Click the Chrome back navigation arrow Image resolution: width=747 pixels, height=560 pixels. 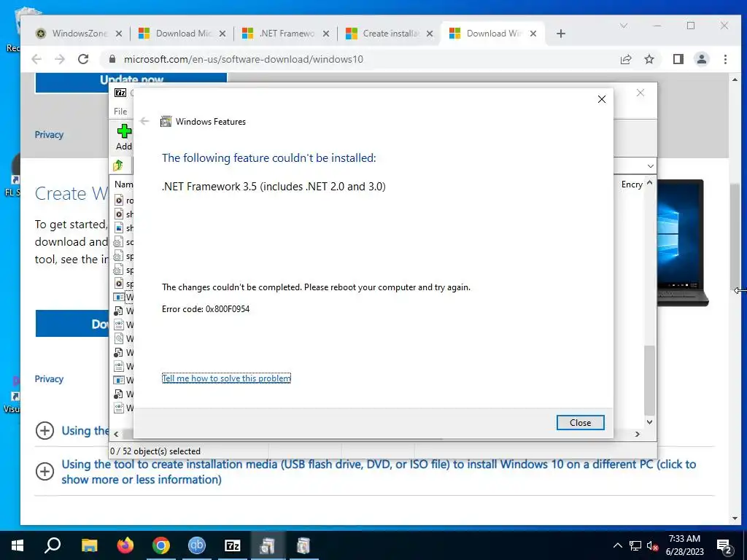[x=36, y=59]
